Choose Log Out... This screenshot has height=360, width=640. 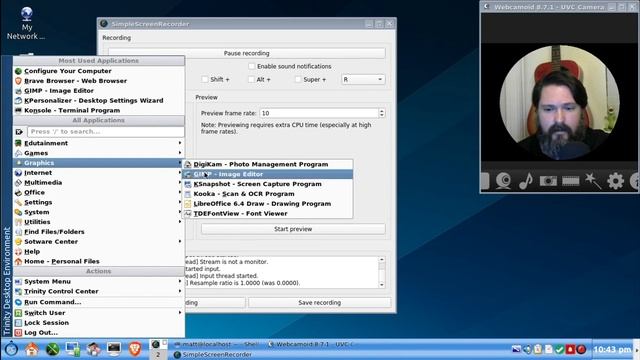point(99,332)
